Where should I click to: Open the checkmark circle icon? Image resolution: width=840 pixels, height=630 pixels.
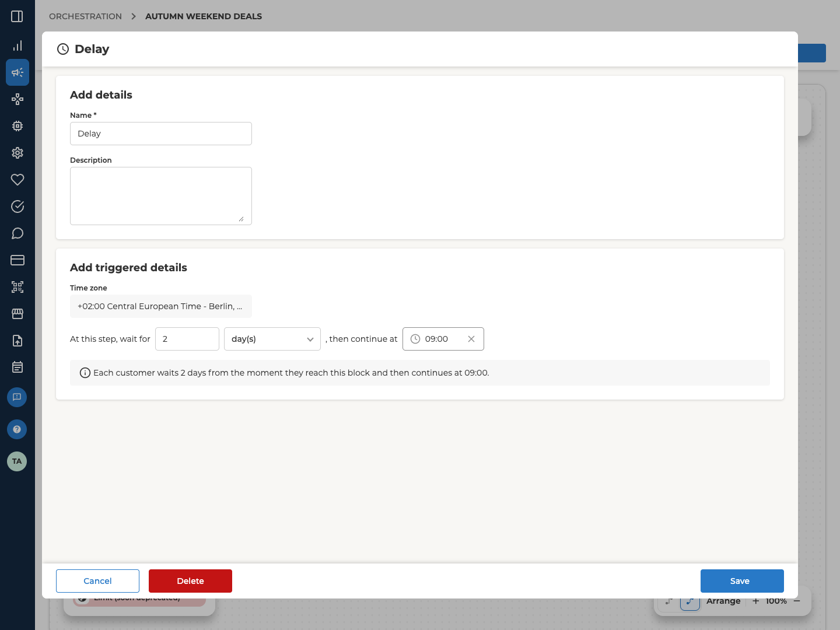(x=17, y=206)
